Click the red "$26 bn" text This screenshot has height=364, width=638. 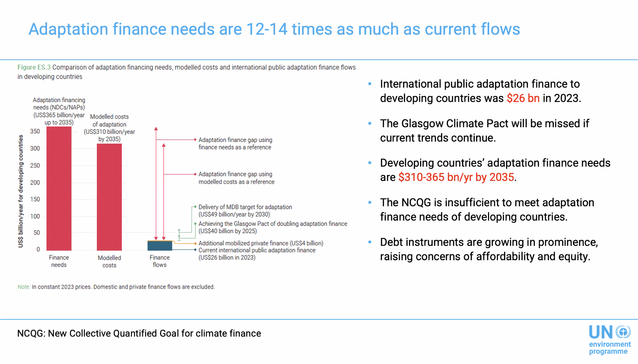(x=523, y=98)
